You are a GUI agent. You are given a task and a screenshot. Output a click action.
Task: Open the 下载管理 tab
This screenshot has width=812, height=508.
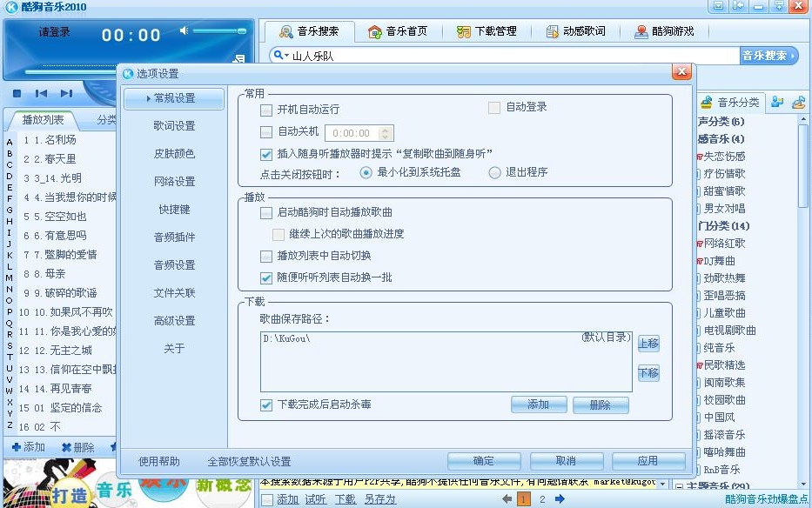487,31
